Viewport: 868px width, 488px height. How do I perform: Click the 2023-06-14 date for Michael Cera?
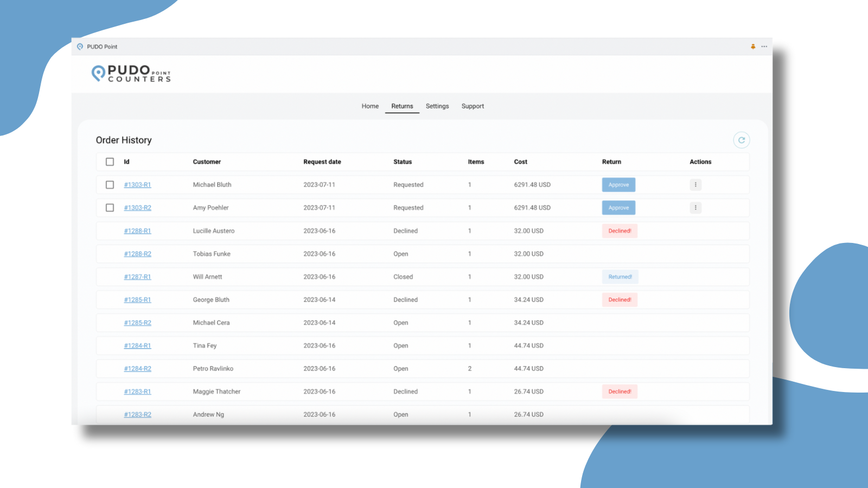(x=320, y=323)
